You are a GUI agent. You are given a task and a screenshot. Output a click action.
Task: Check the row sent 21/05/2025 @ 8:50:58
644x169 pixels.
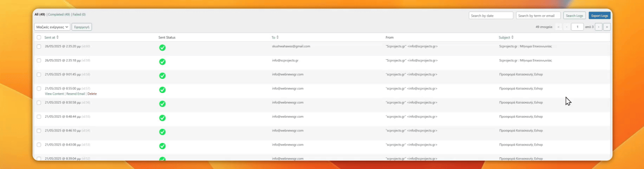click(39, 103)
